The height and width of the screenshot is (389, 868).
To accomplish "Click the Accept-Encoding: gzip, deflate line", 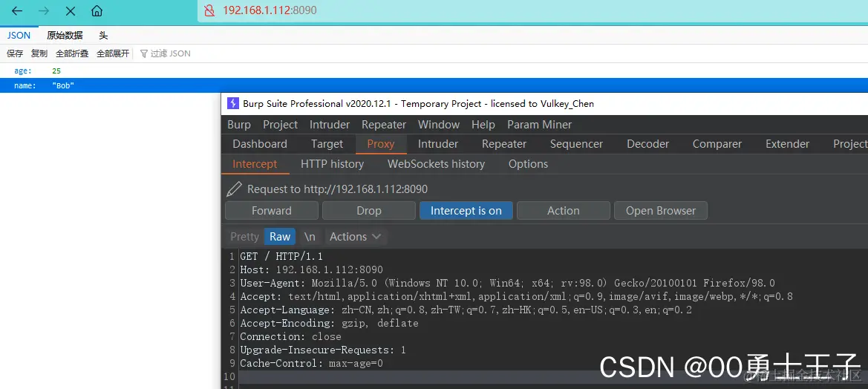I will (329, 323).
